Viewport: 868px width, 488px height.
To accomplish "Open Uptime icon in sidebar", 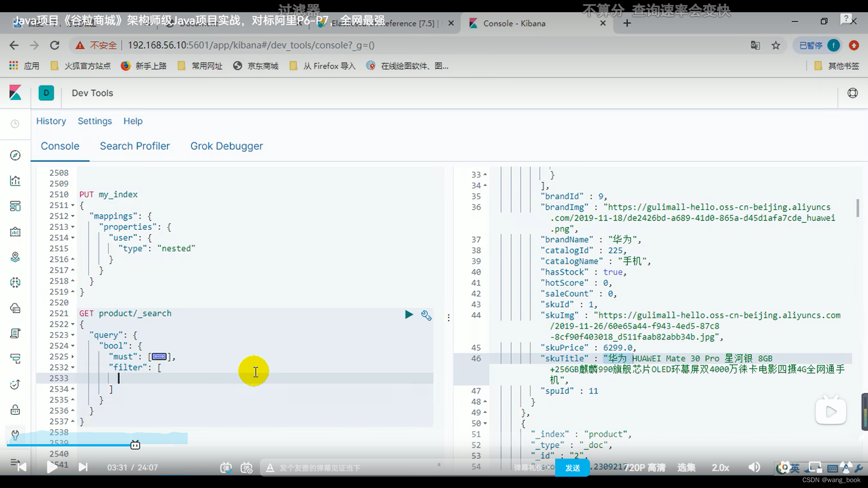I will tap(15, 385).
